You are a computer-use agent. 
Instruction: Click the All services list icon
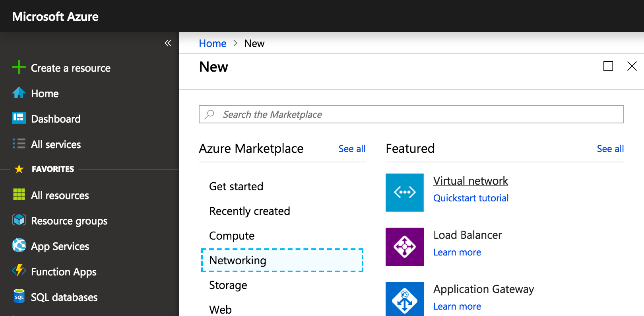pos(19,144)
